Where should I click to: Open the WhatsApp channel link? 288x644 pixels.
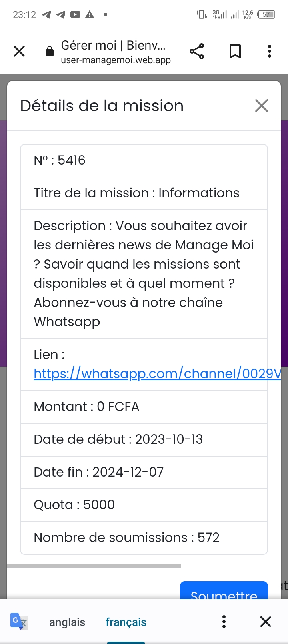coord(157,373)
